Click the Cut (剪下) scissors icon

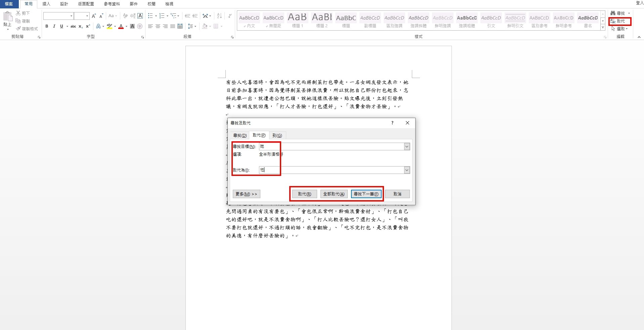(x=18, y=13)
